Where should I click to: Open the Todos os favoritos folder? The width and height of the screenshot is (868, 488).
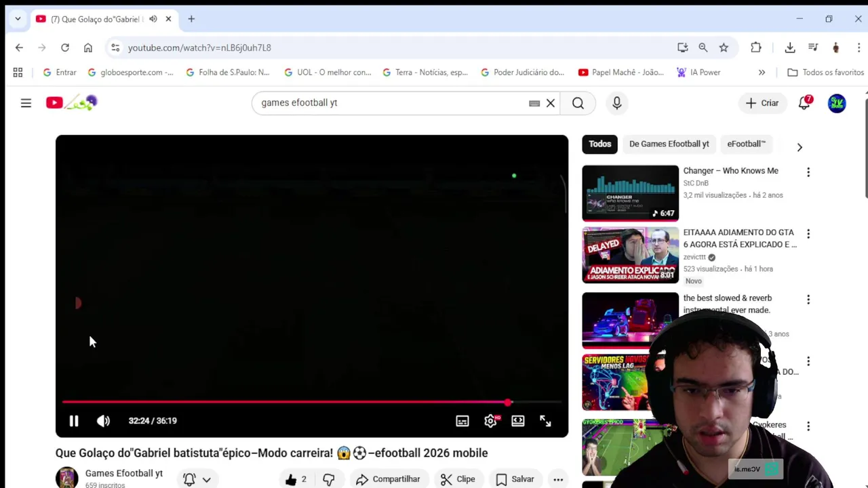click(825, 73)
